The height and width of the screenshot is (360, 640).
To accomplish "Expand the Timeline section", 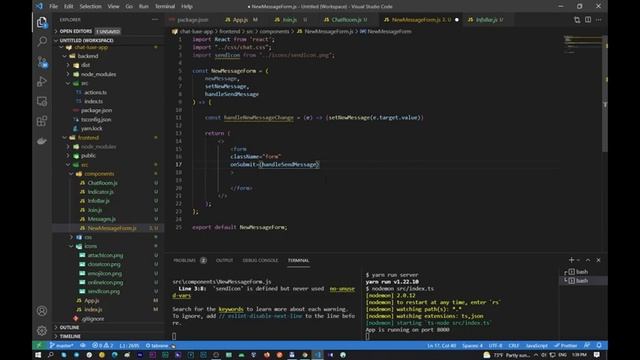I will click(x=70, y=336).
